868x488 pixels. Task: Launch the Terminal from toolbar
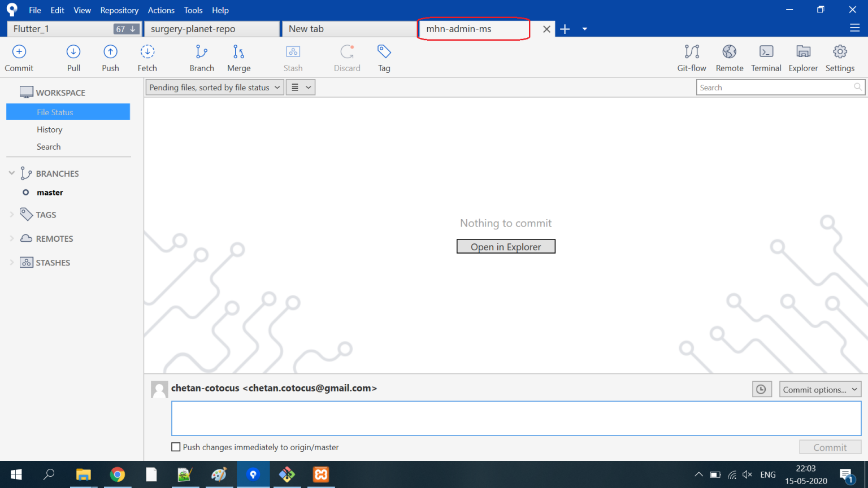766,52
